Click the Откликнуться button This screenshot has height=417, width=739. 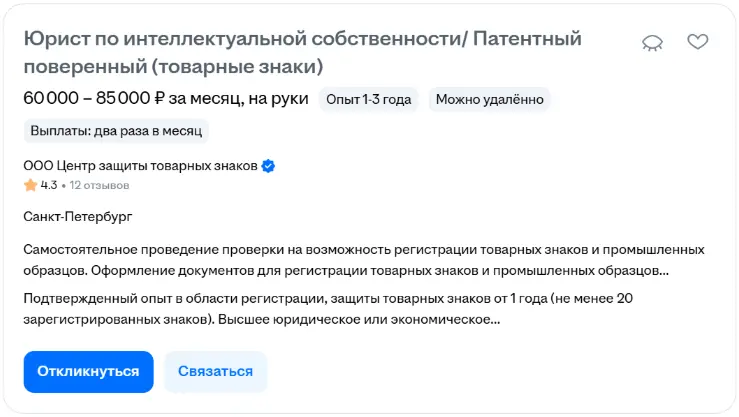pyautogui.click(x=88, y=371)
